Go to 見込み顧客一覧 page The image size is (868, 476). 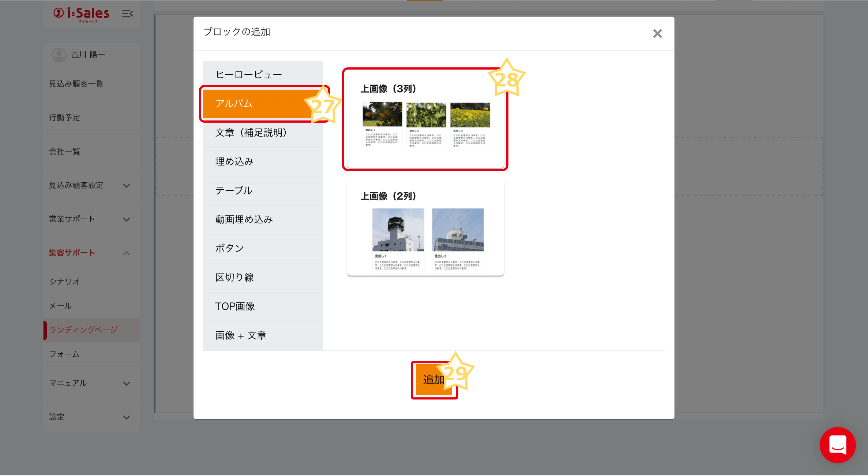(76, 84)
